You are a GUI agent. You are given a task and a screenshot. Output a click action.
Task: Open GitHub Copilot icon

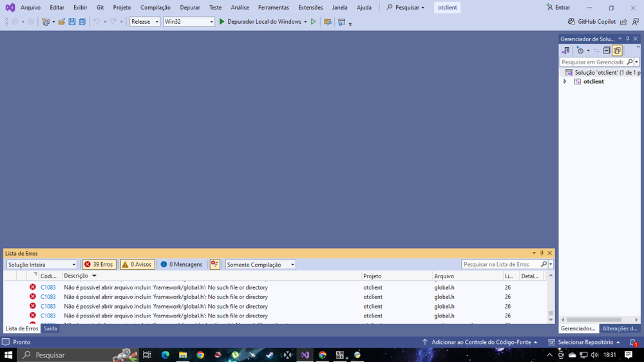click(571, 21)
